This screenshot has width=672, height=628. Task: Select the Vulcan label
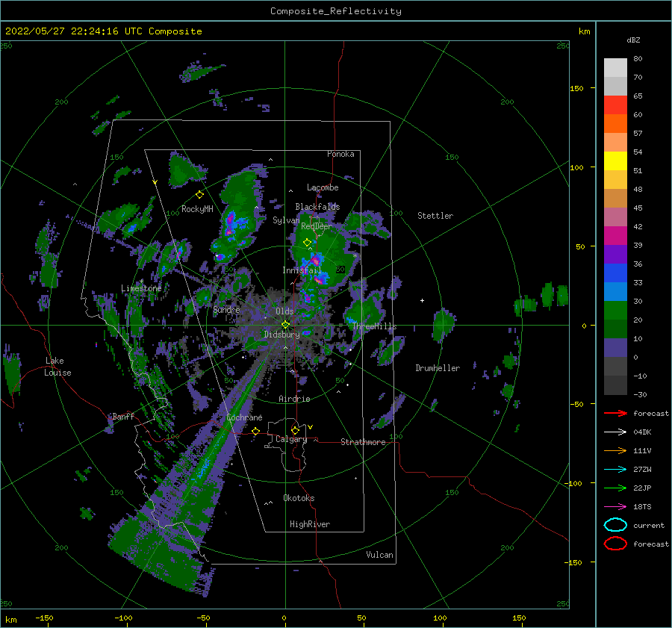(380, 555)
